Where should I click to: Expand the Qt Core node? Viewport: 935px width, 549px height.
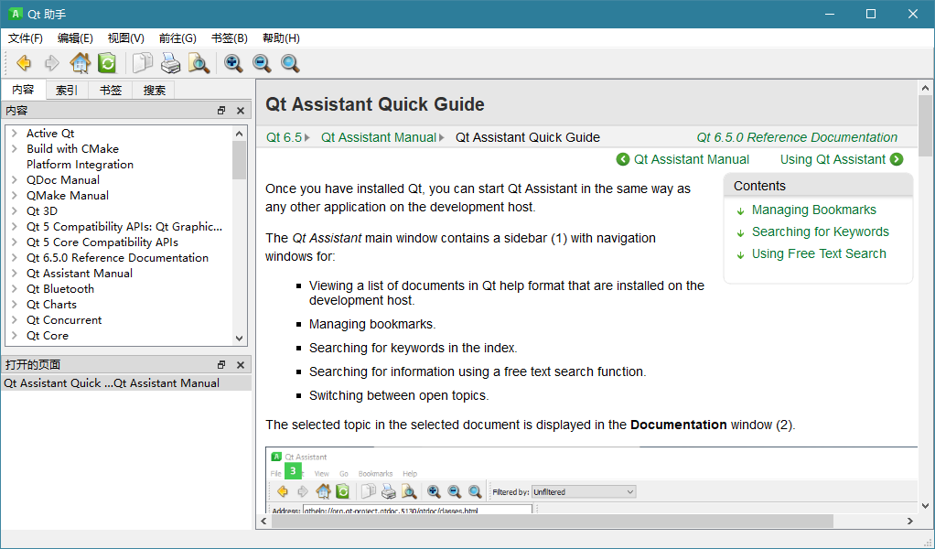coord(14,335)
